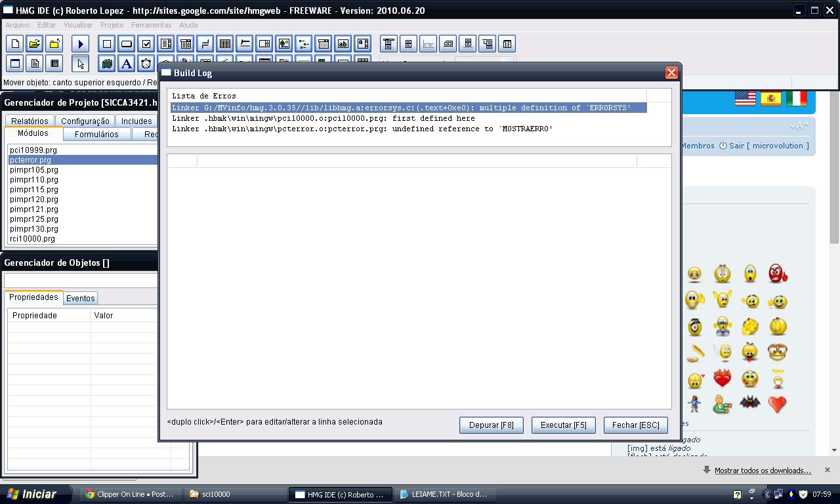
Task: Click the blue form window toolbar icon
Action: 15,64
